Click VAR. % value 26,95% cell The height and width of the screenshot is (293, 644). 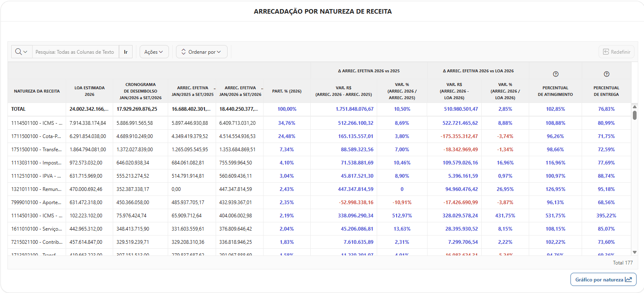505,189
